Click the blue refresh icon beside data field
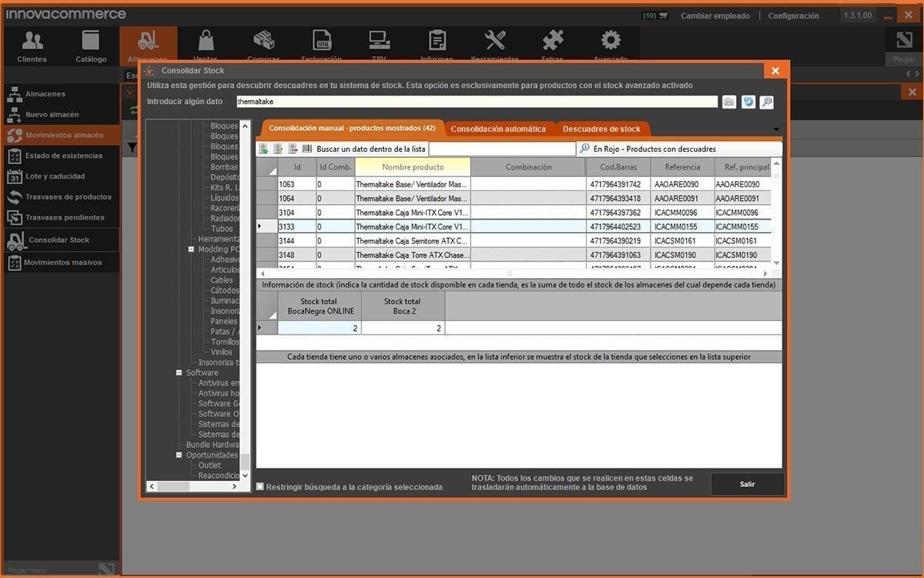The height and width of the screenshot is (578, 924). tap(748, 102)
